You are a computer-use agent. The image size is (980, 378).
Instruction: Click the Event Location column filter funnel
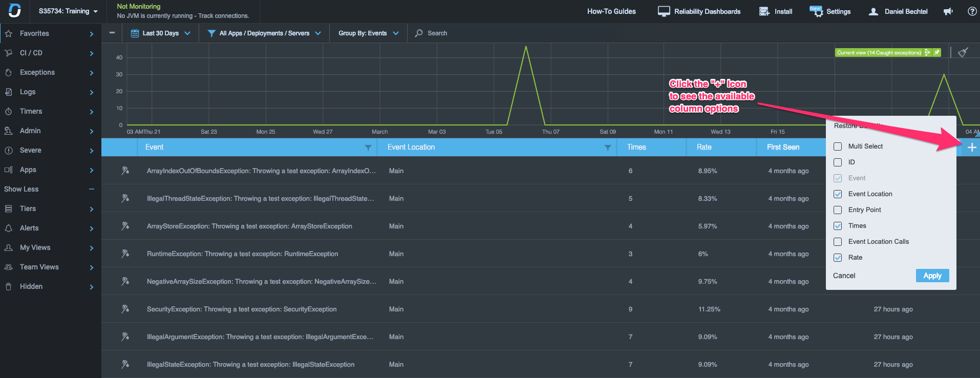tap(607, 148)
